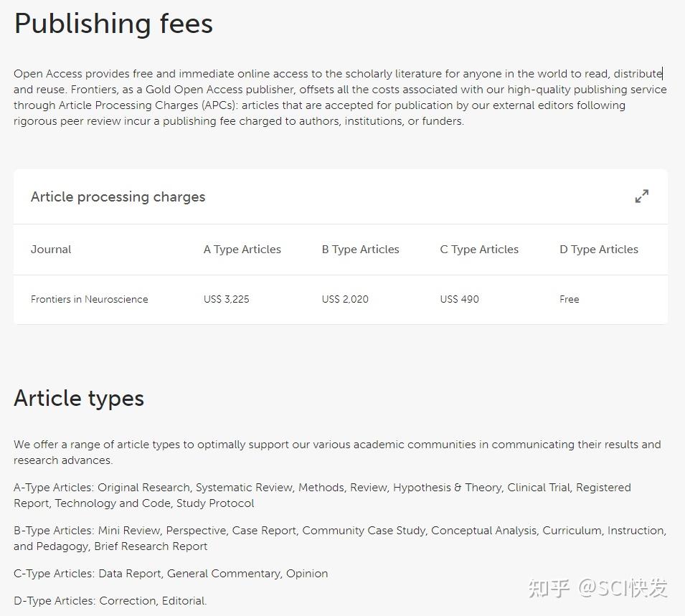Image resolution: width=685 pixels, height=616 pixels.
Task: Expand the Article processing charges table
Action: point(641,196)
